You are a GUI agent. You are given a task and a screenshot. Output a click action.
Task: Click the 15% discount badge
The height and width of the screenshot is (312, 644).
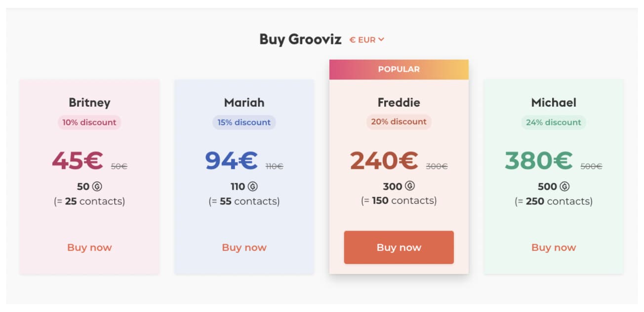[x=244, y=122]
